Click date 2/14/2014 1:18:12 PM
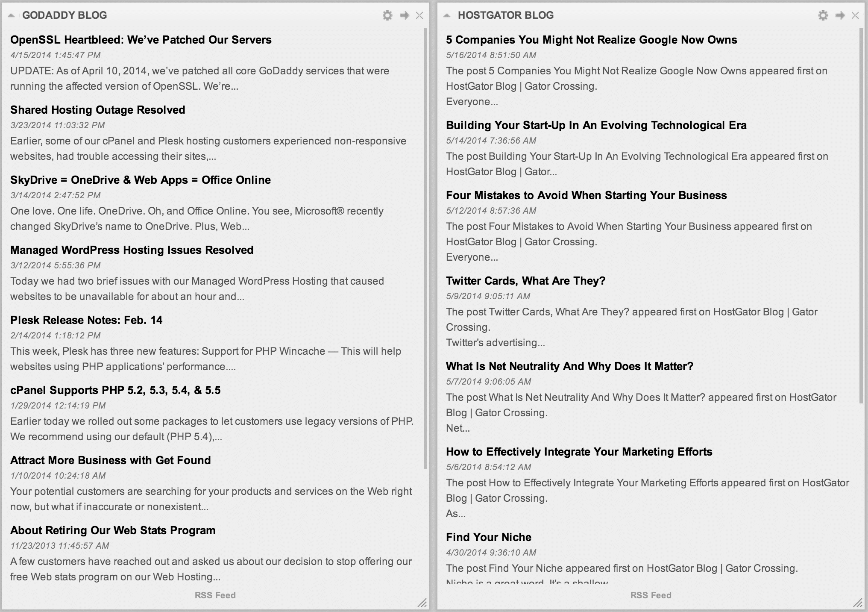 tap(56, 335)
